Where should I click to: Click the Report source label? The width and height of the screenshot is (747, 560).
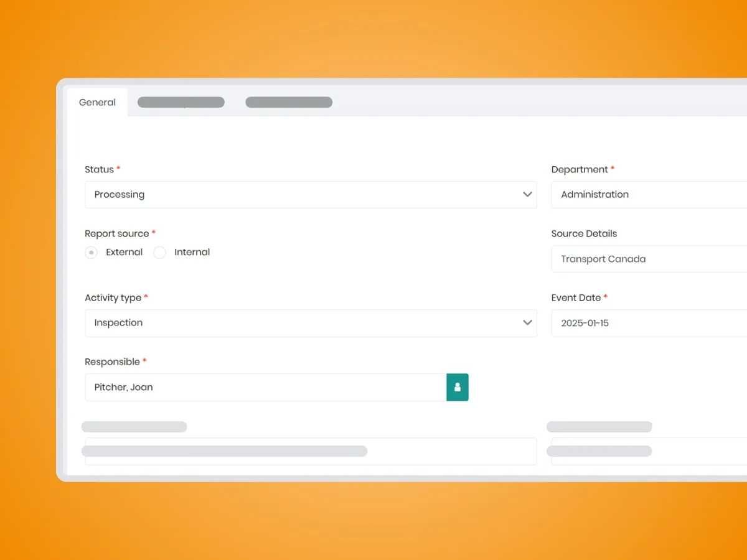[117, 234]
